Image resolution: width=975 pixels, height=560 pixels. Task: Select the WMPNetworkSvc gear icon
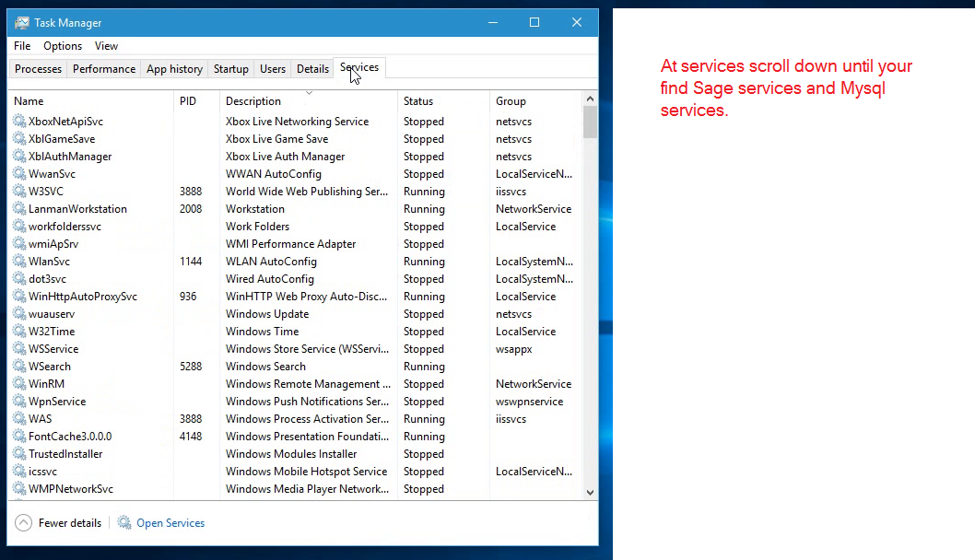click(19, 488)
